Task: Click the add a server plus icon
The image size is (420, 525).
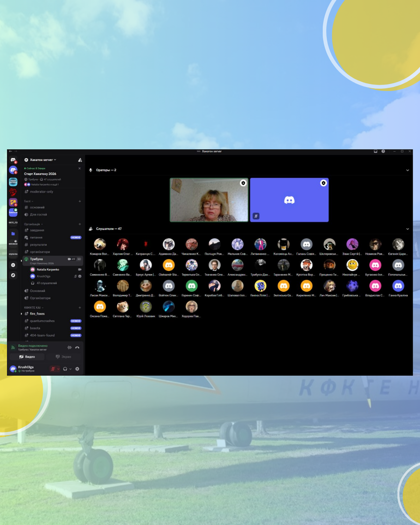Action: (13, 265)
